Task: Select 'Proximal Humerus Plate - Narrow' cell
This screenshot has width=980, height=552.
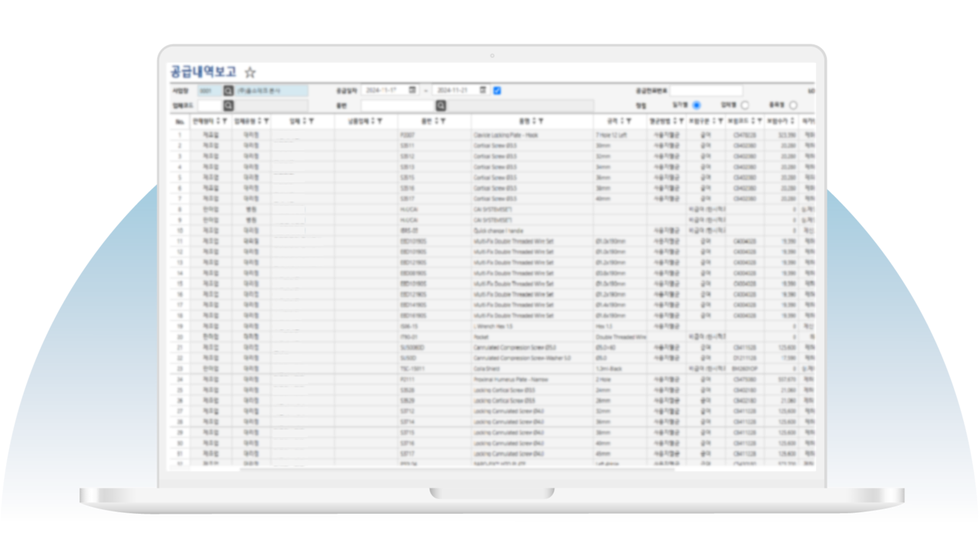Action: tap(532, 379)
